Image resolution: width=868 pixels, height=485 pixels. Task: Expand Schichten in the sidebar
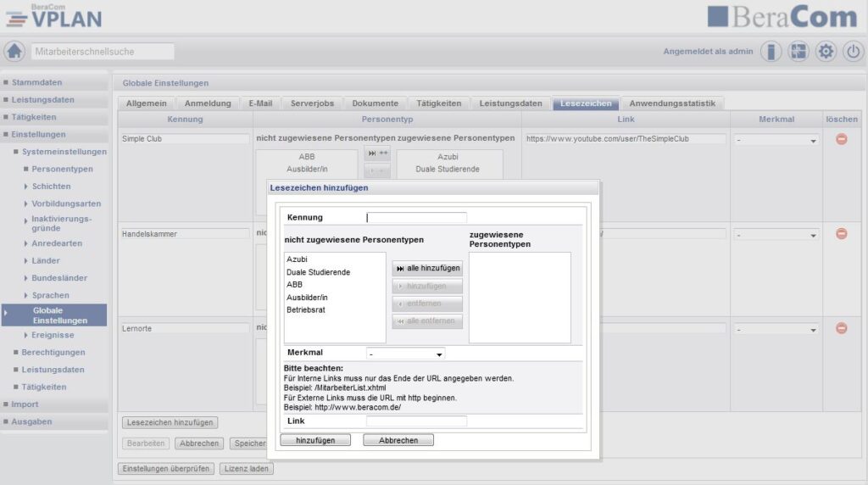click(25, 187)
